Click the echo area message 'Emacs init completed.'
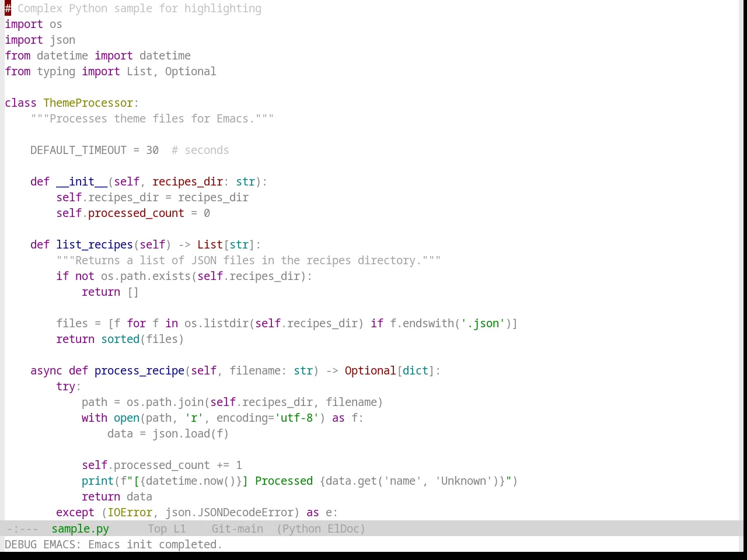Screen dimensions: 747x560 (155, 544)
